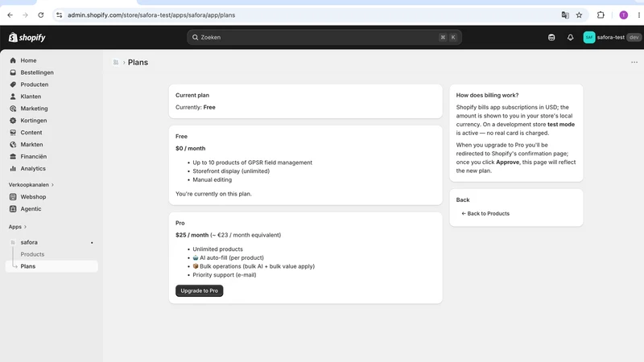644x362 pixels.
Task: Click the Kortingen discount icon
Action: pyautogui.click(x=13, y=121)
